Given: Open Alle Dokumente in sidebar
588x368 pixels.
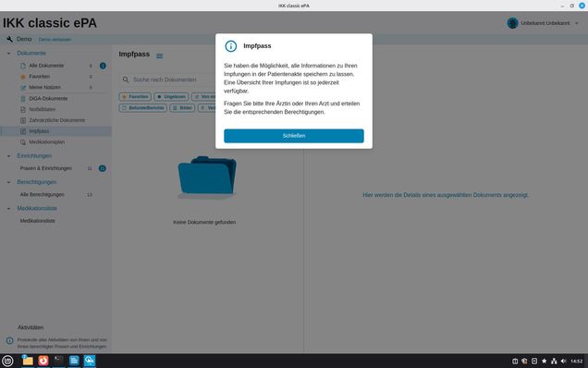Looking at the screenshot, I should pos(46,66).
